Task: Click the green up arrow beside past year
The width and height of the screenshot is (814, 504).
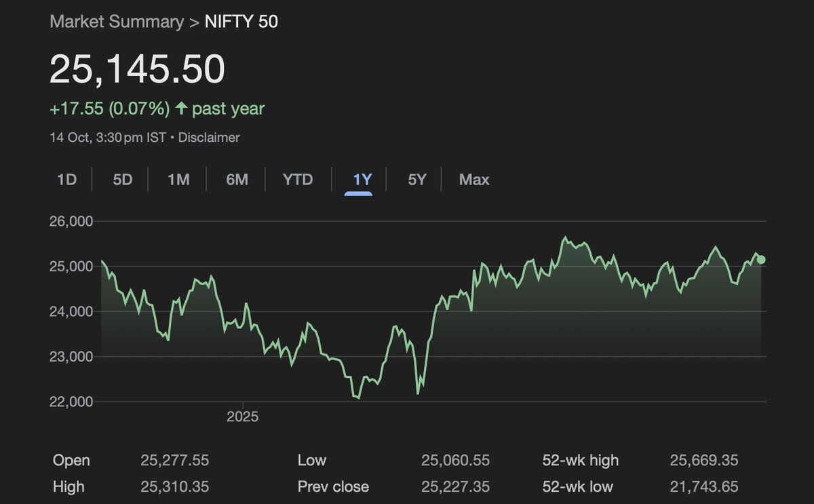Action: 180,109
